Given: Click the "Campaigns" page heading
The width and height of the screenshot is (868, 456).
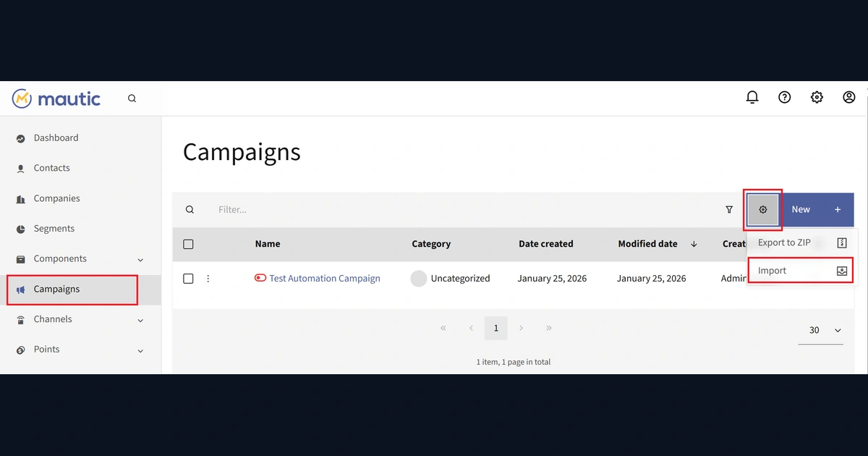Looking at the screenshot, I should tap(242, 153).
